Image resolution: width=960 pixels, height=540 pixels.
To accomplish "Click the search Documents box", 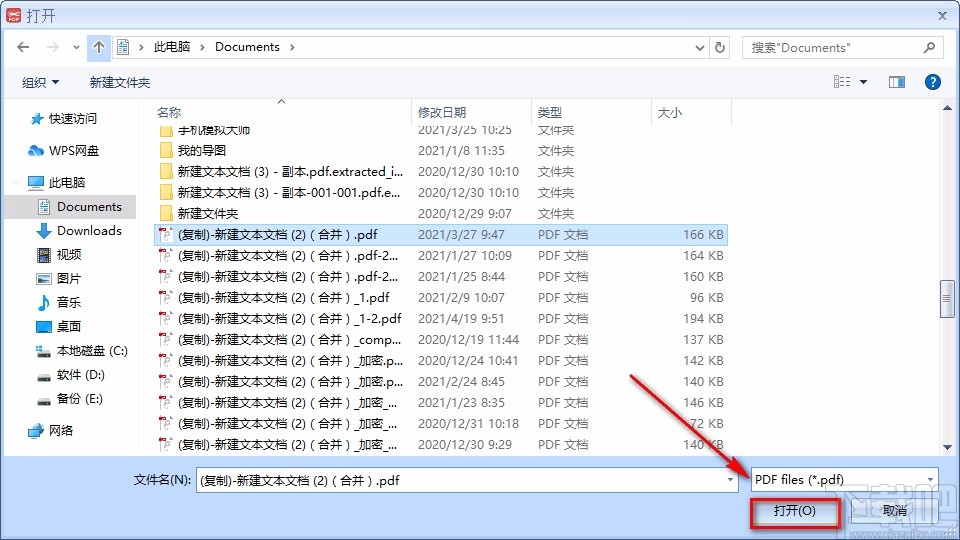I will (x=843, y=48).
